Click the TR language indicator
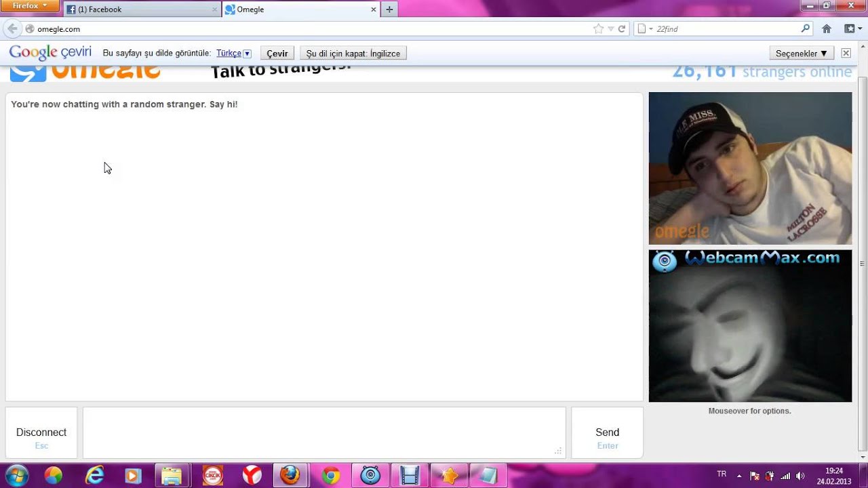 click(722, 474)
